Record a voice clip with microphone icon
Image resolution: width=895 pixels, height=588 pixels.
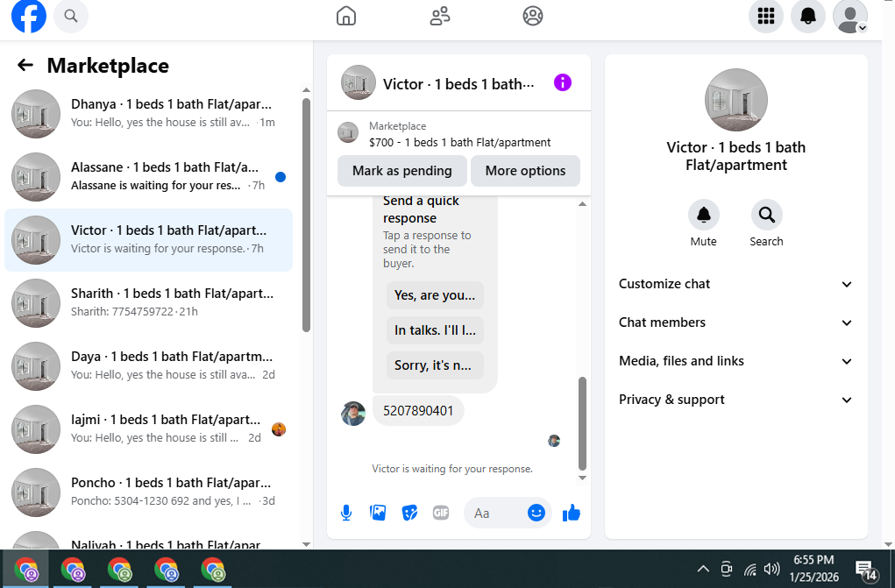346,513
